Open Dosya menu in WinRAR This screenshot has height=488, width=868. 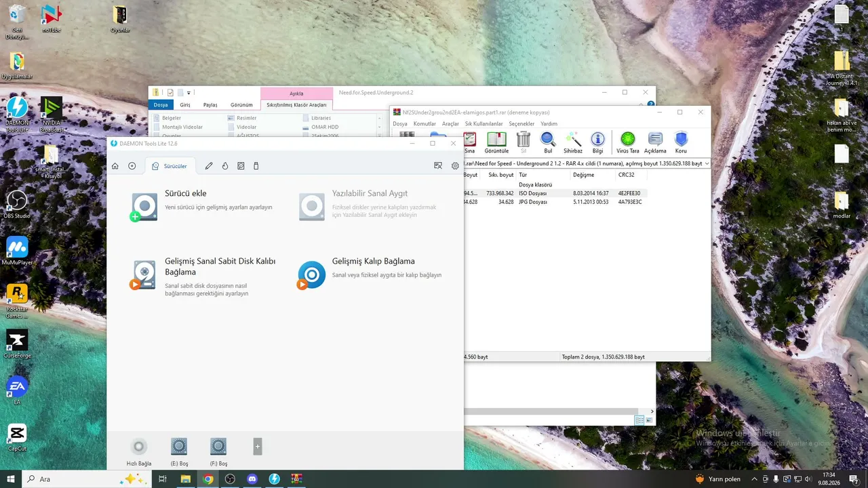click(x=400, y=124)
